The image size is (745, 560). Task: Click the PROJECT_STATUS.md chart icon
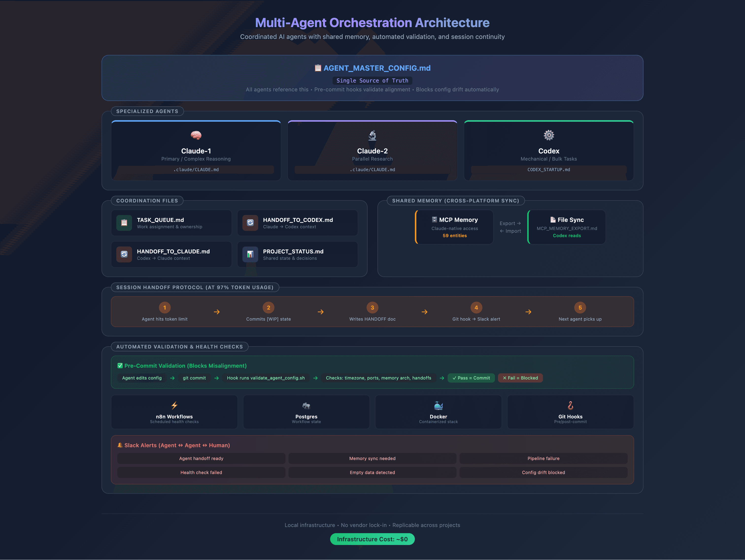[250, 254]
